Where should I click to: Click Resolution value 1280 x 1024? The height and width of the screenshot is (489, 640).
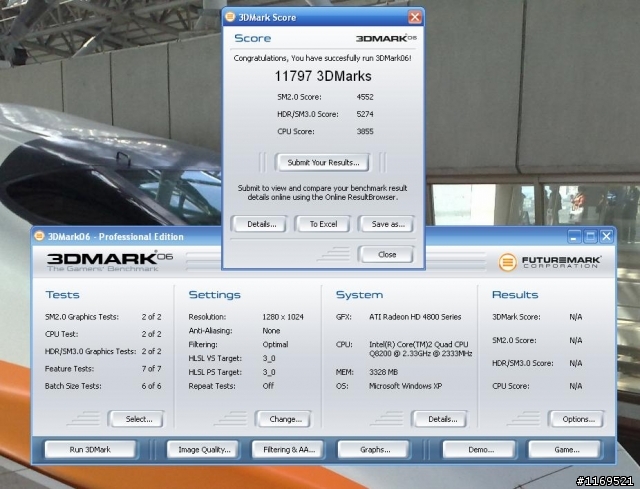[283, 317]
